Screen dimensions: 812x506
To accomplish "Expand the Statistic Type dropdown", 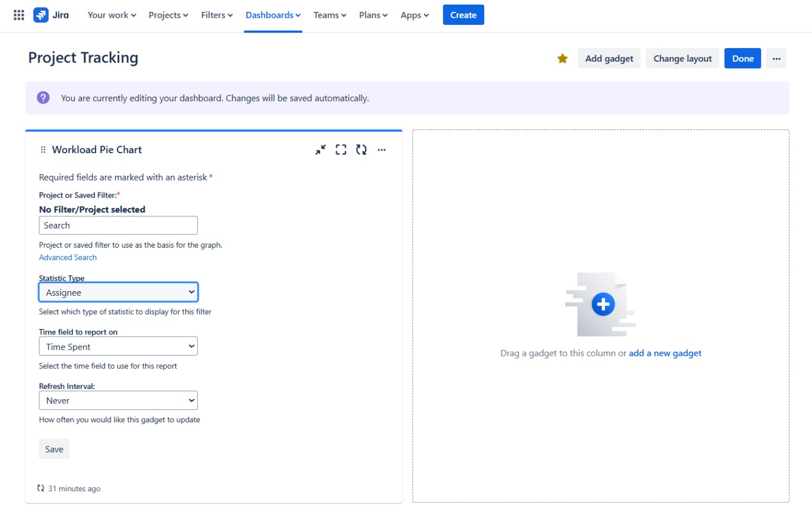I will pyautogui.click(x=118, y=292).
